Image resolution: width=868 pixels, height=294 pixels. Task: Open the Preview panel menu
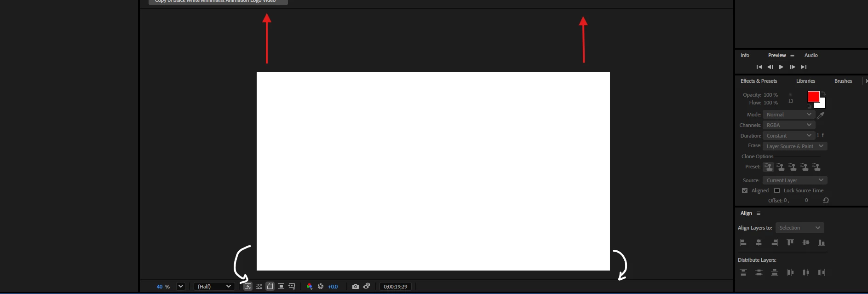[792, 56]
